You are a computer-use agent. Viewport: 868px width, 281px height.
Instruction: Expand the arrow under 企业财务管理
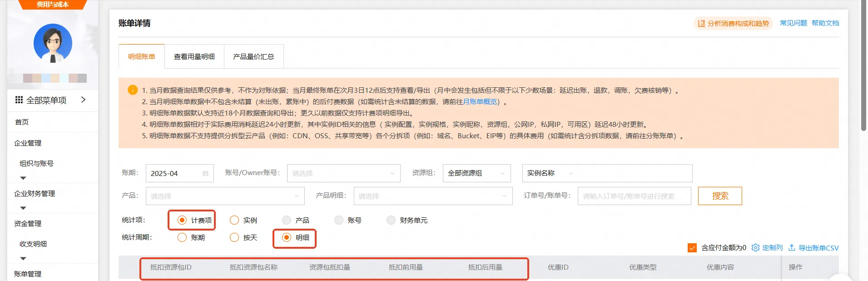[23, 208]
